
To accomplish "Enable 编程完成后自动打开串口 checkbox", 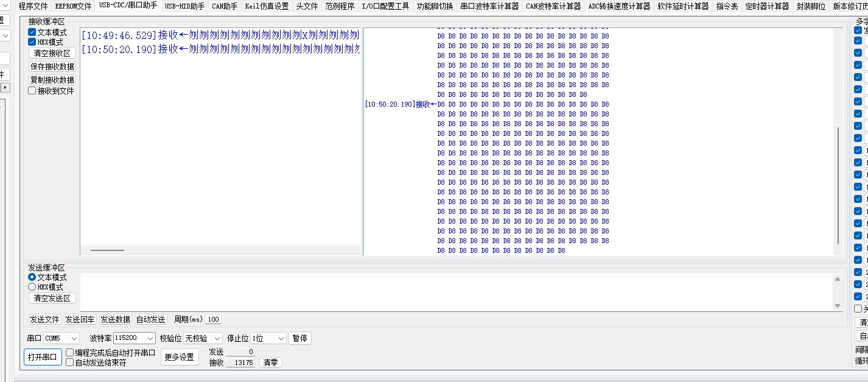I will 70,353.
